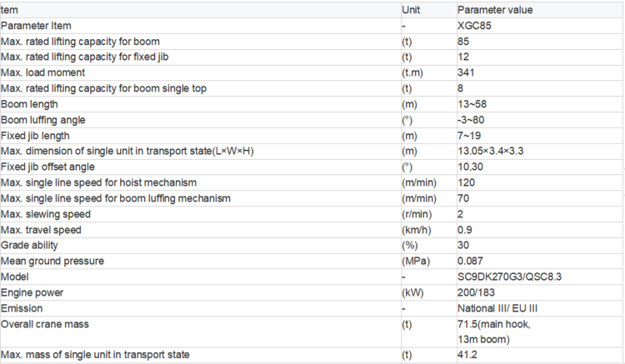Select the 7~19 fixed jib length value
Screen dimensions: 625x364
coord(469,136)
